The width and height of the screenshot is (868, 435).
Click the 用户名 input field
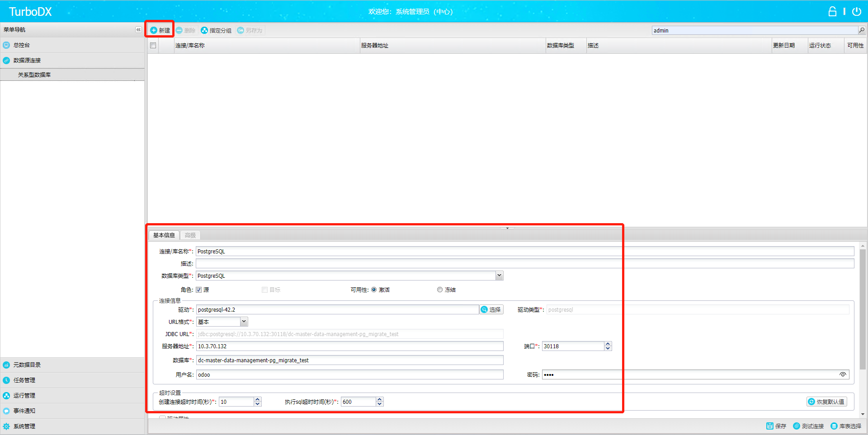click(350, 375)
